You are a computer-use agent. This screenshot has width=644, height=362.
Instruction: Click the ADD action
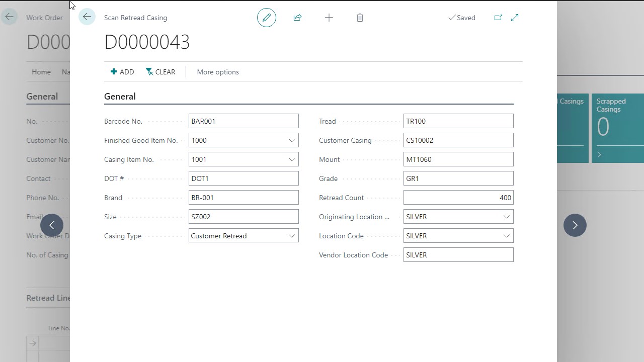coord(122,72)
